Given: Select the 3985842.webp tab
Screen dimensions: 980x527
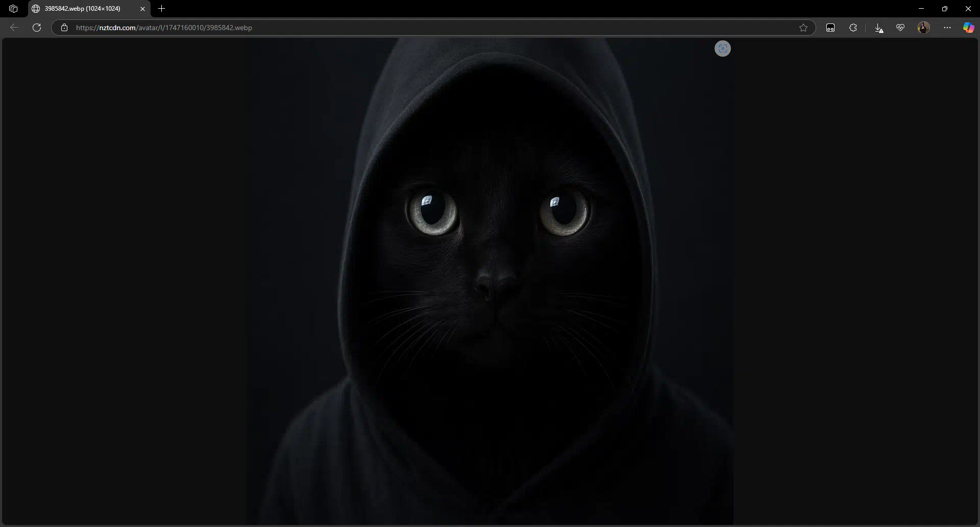Looking at the screenshot, I should (89, 9).
